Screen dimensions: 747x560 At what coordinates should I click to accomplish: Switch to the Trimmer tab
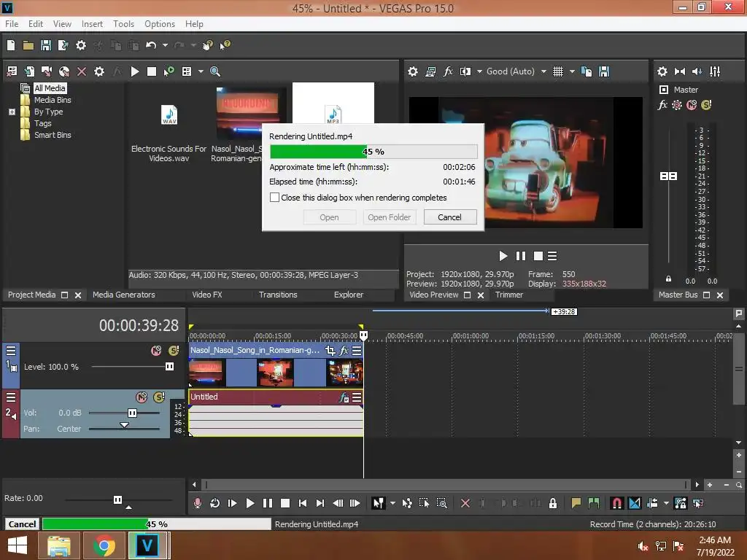click(509, 295)
